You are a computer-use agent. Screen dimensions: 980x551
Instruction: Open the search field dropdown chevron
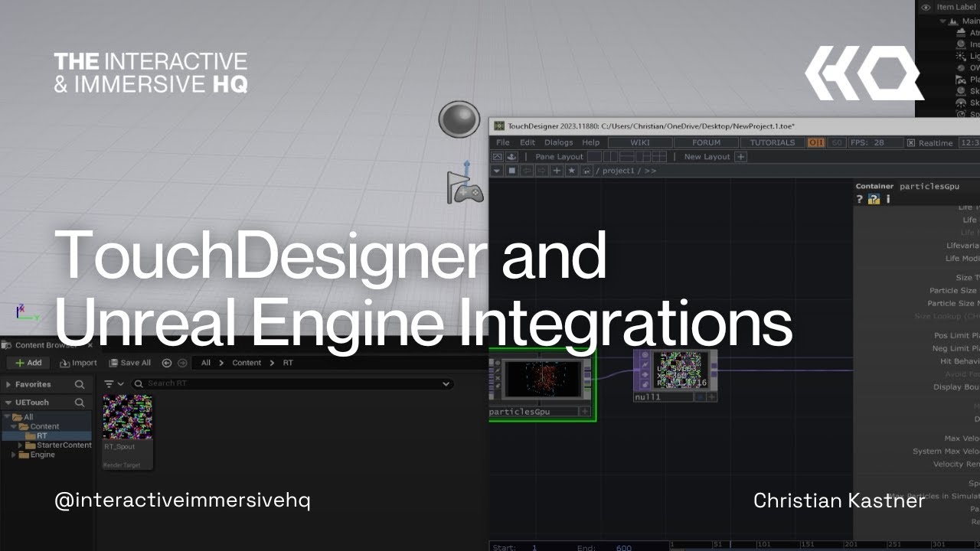click(x=446, y=383)
